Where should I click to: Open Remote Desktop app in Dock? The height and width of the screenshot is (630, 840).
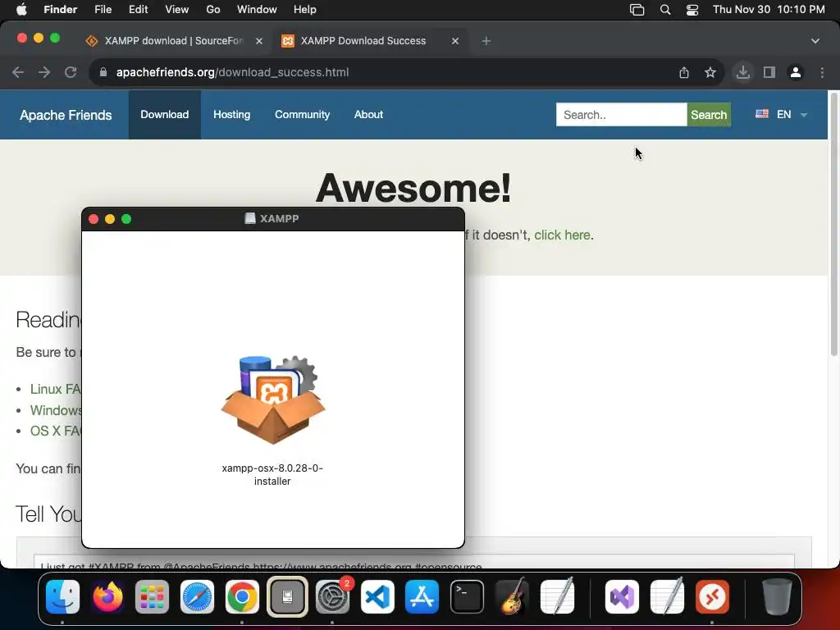click(712, 597)
